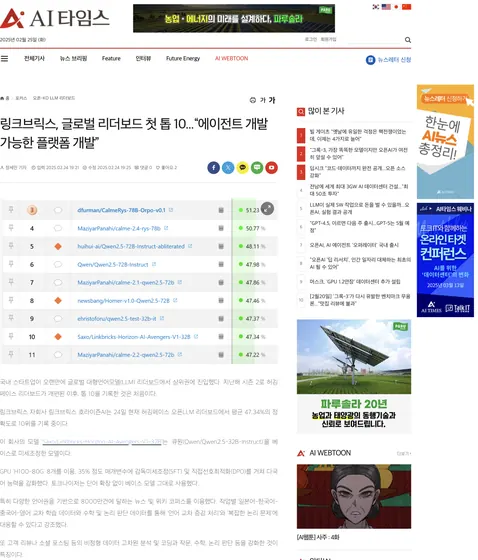Image resolution: width=478 pixels, height=560 pixels.
Task: Click the 뉴스레터 신청 newsletter link
Action: 394,60
